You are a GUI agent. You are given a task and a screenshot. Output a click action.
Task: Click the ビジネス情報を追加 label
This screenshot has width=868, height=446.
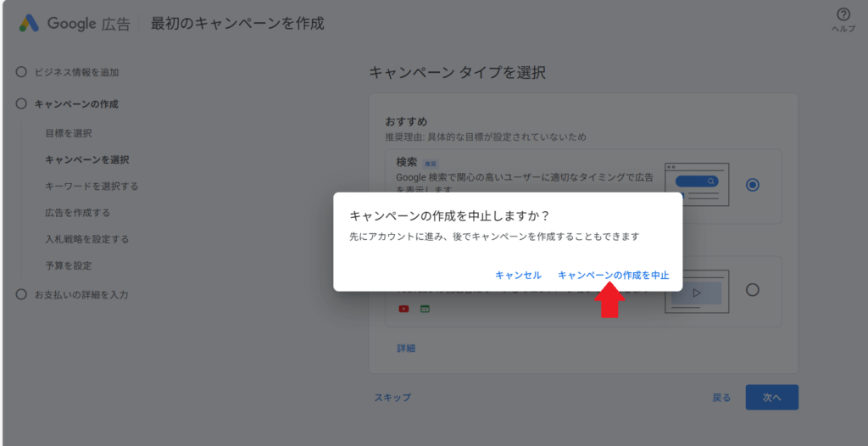pyautogui.click(x=77, y=72)
